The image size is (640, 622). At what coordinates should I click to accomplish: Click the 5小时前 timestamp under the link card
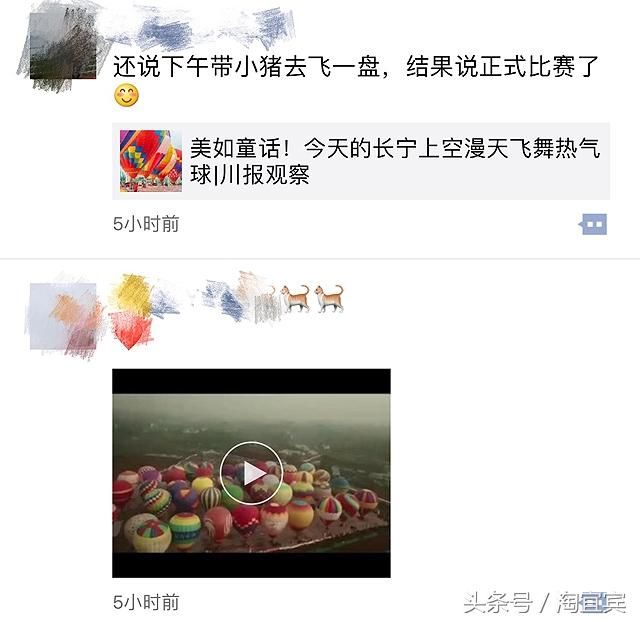(x=146, y=224)
